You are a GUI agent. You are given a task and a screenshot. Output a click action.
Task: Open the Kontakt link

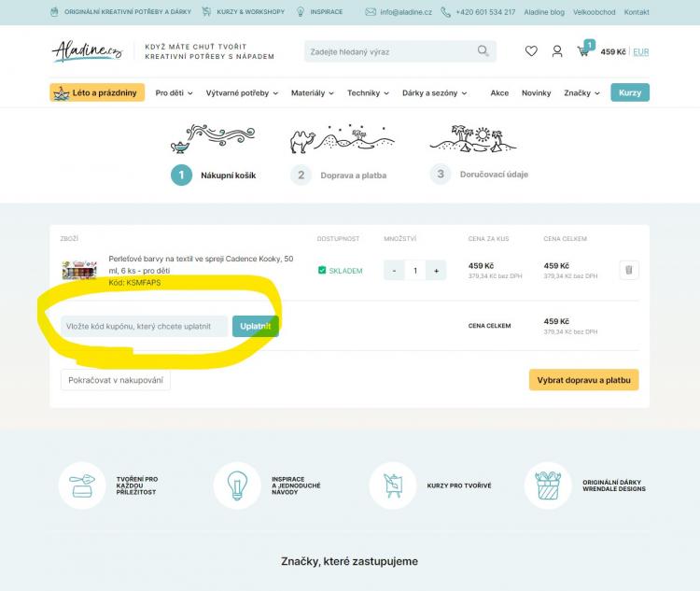(637, 12)
